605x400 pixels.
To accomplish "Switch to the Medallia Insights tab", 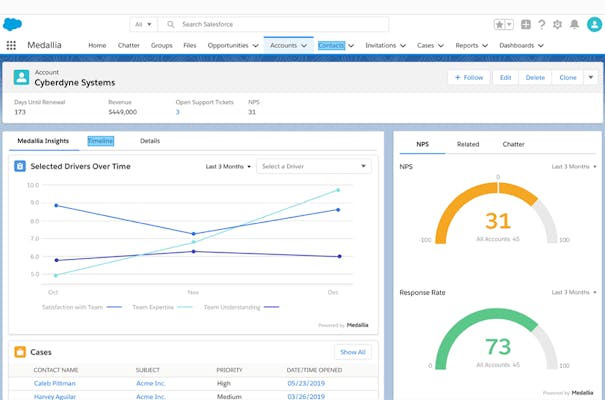I will [x=43, y=141].
